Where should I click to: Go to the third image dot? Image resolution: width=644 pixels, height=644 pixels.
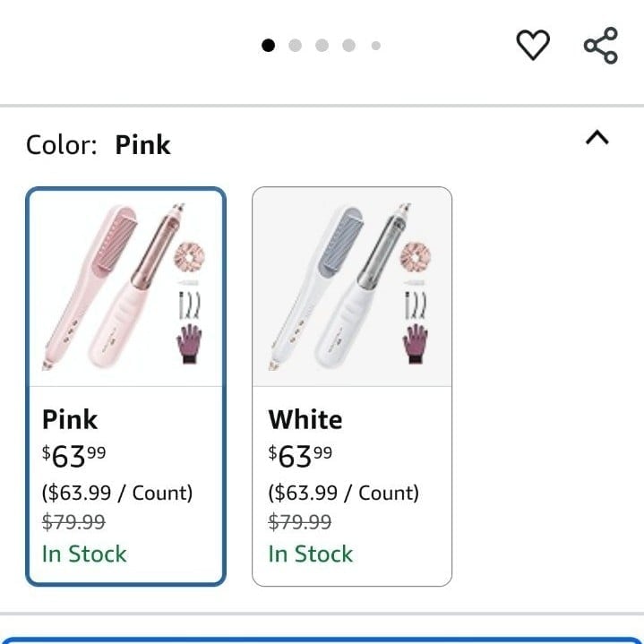(322, 45)
